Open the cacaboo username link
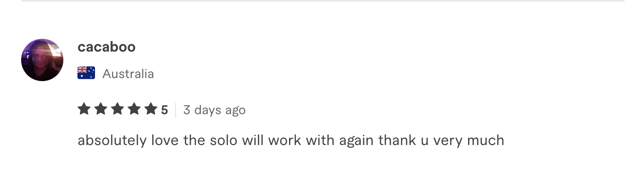Screen dimensions: 644x186 coord(106,47)
